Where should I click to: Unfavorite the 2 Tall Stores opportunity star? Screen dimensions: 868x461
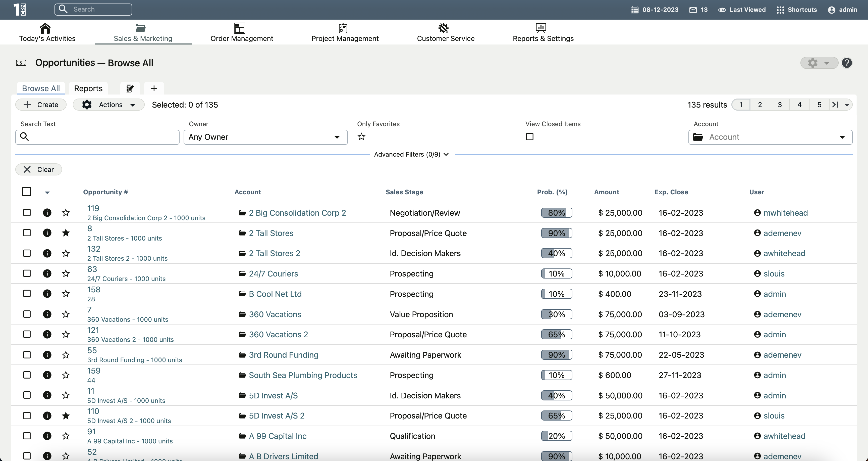point(66,233)
